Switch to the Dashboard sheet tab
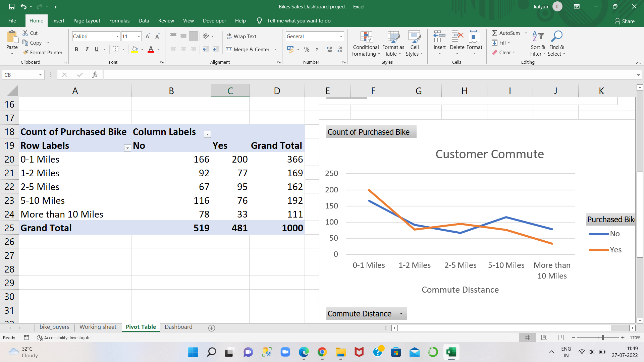This screenshot has width=644, height=362. tap(178, 327)
